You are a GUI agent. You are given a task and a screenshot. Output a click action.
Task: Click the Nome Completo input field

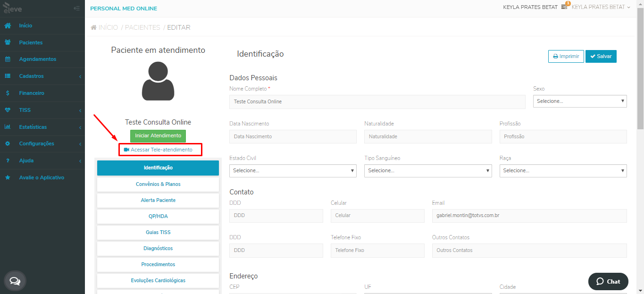click(x=377, y=101)
